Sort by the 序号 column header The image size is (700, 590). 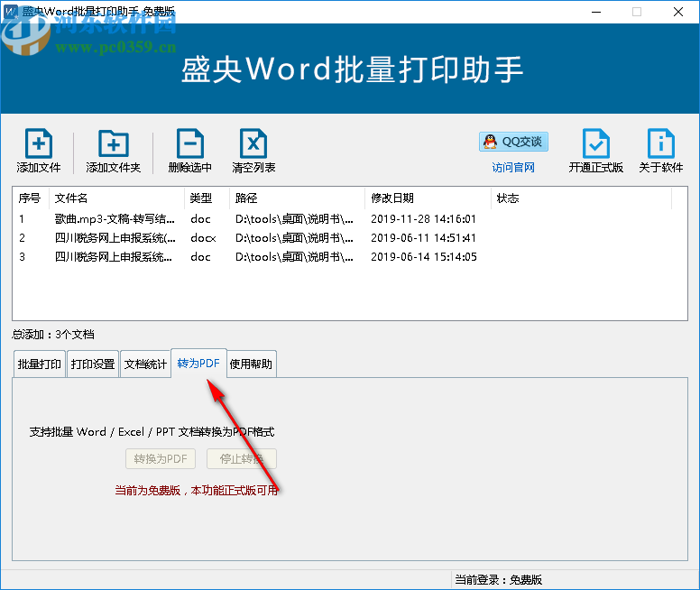[x=30, y=198]
